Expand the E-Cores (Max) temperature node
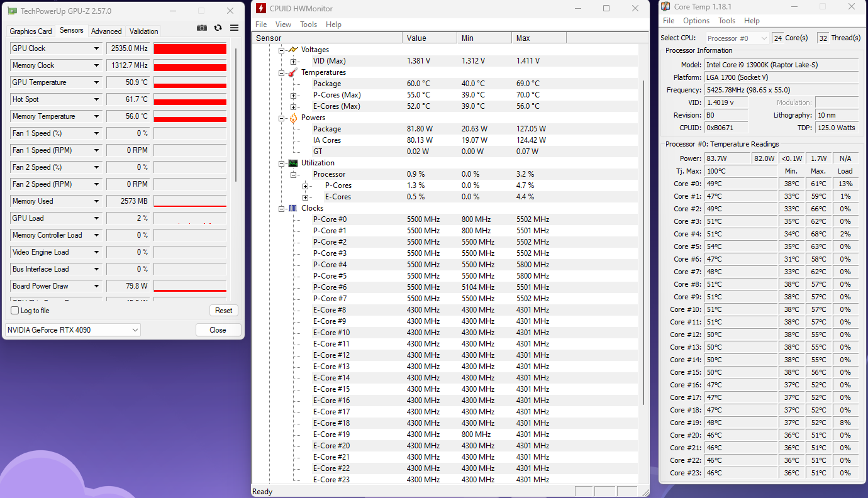The height and width of the screenshot is (498, 868). (x=293, y=106)
